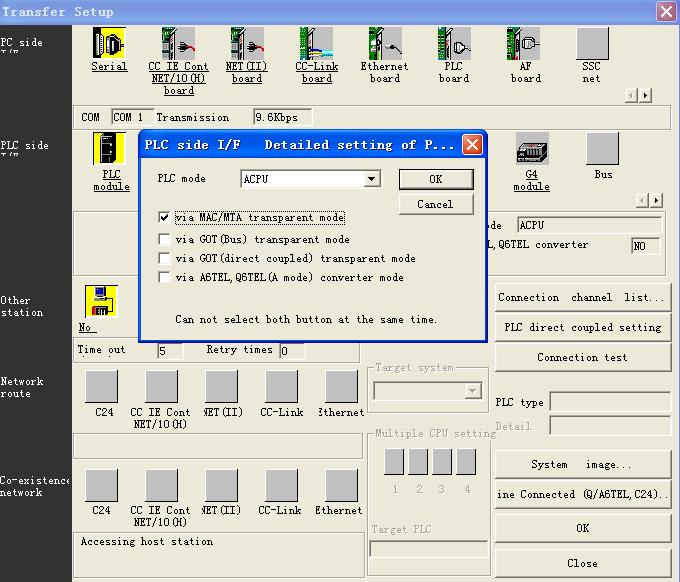The image size is (680, 582).
Task: Click the PLC board icon in PC side
Action: pos(453,44)
